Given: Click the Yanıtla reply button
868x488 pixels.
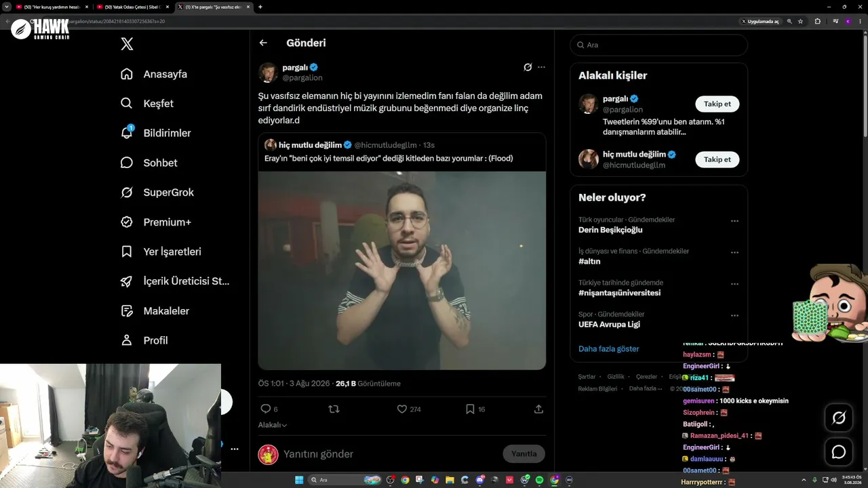Looking at the screenshot, I should 524,454.
